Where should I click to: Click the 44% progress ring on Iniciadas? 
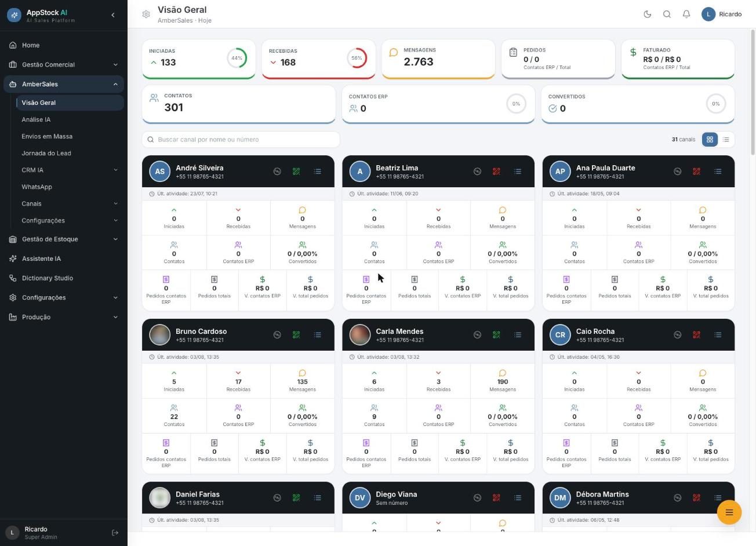237,58
